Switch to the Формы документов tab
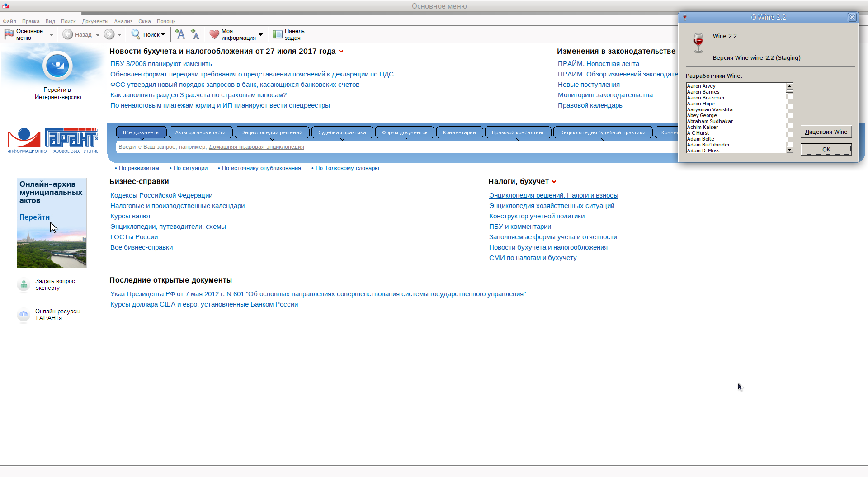Image resolution: width=868 pixels, height=477 pixels. [405, 132]
